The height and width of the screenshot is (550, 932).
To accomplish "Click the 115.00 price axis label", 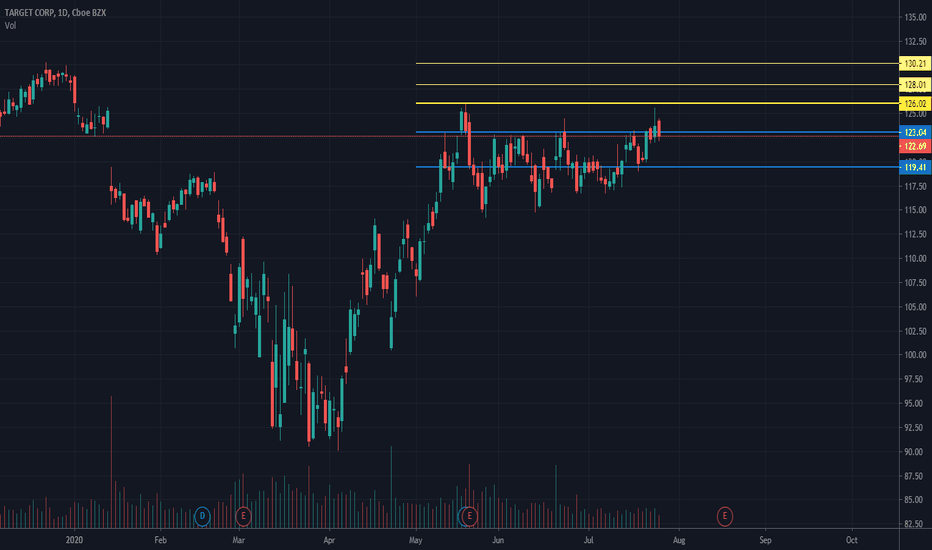I will point(915,210).
